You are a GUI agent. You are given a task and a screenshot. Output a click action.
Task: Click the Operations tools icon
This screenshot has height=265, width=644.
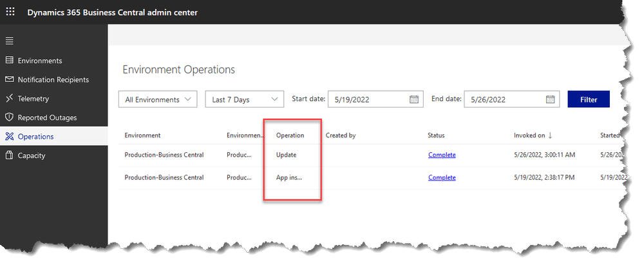coord(9,137)
